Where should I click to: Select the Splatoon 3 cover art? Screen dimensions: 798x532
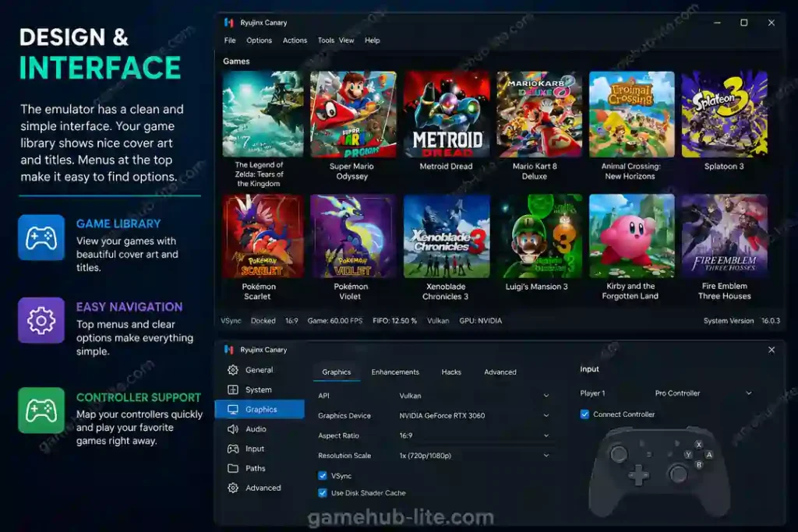coord(724,114)
